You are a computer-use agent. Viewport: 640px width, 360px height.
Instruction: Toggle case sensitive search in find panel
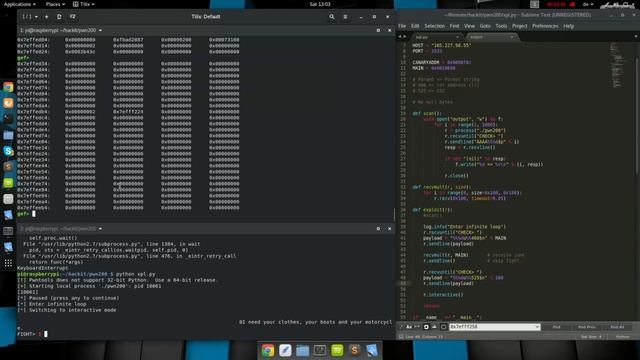tap(409, 327)
